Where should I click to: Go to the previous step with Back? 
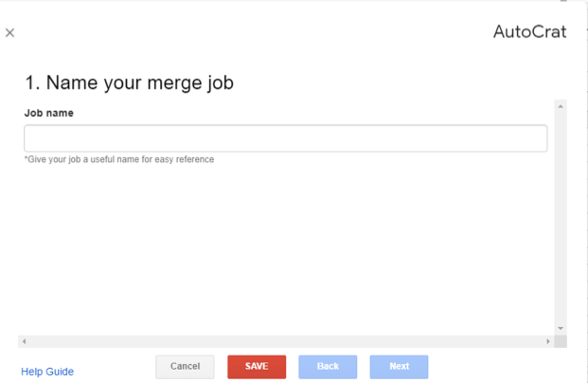(328, 367)
